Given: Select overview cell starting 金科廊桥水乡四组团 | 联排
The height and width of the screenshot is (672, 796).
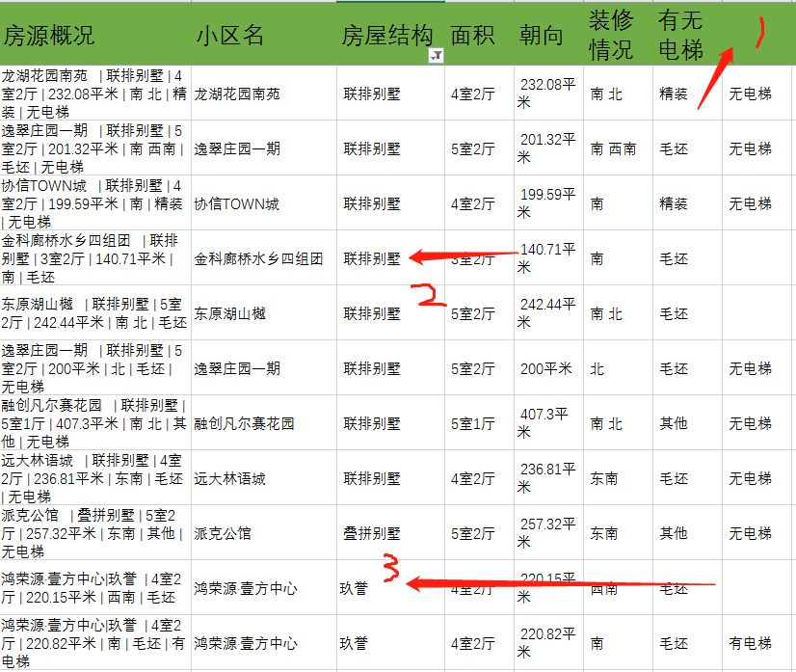Looking at the screenshot, I should click(x=95, y=258).
